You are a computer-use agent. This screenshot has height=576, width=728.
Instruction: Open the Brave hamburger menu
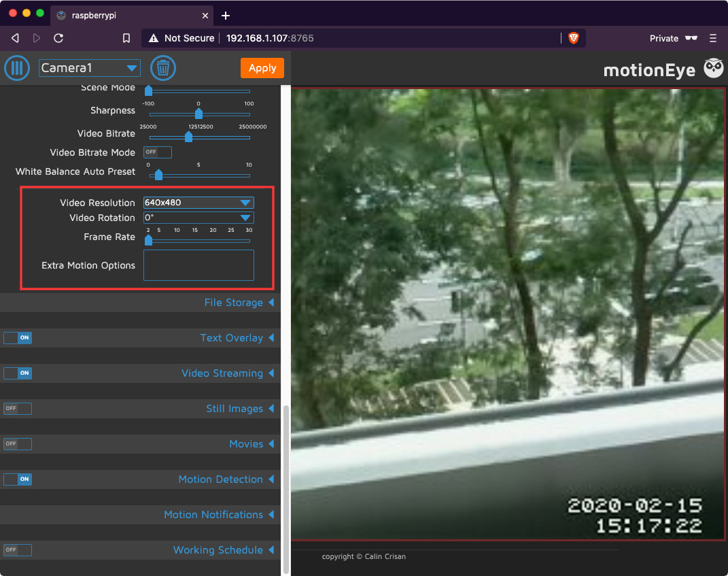coord(713,38)
